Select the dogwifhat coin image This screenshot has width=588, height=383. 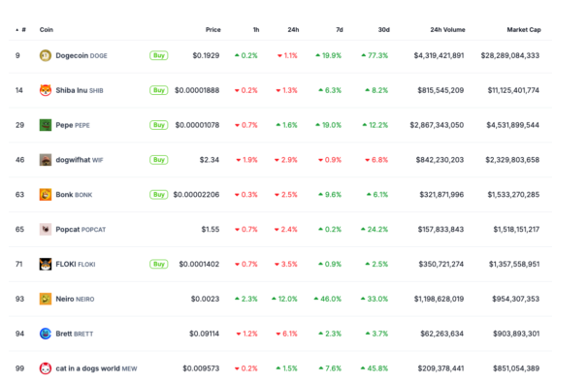tap(46, 160)
